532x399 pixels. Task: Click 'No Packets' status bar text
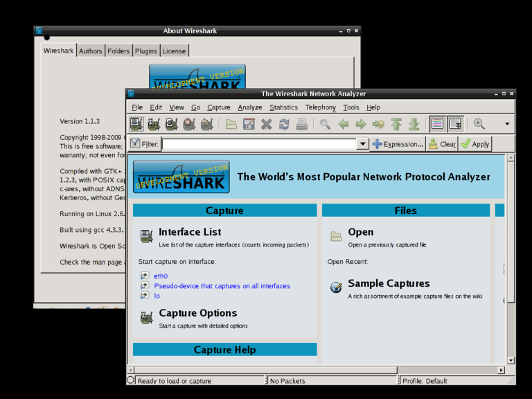[x=287, y=381]
